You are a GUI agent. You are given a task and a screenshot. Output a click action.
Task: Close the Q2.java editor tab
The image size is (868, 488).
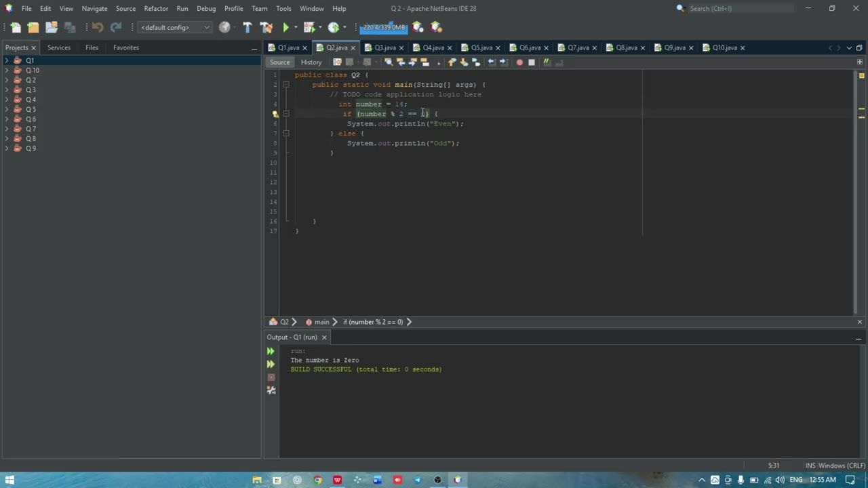[353, 47]
